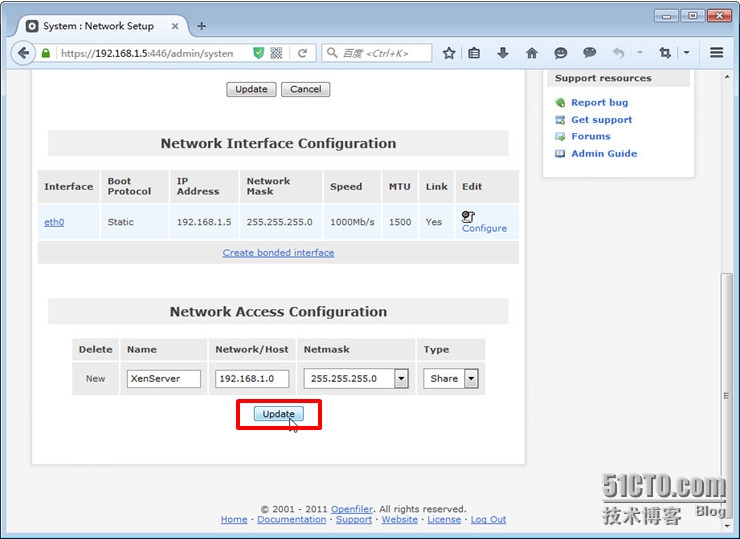The height and width of the screenshot is (539, 740).
Task: Open the Report bug link
Action: coord(599,102)
